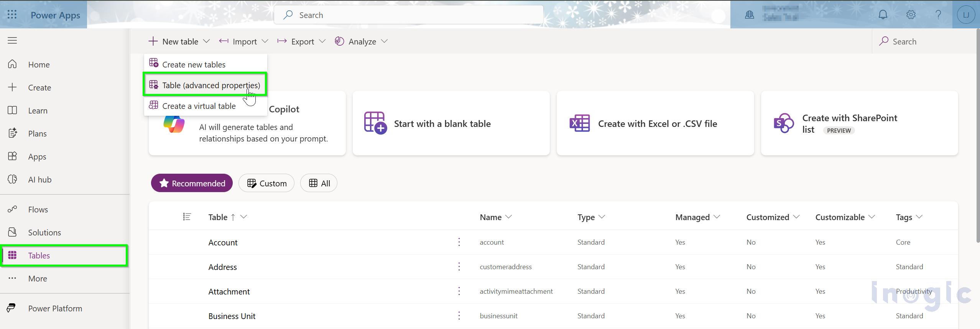Open more options for the Account row
The width and height of the screenshot is (980, 329).
[459, 242]
